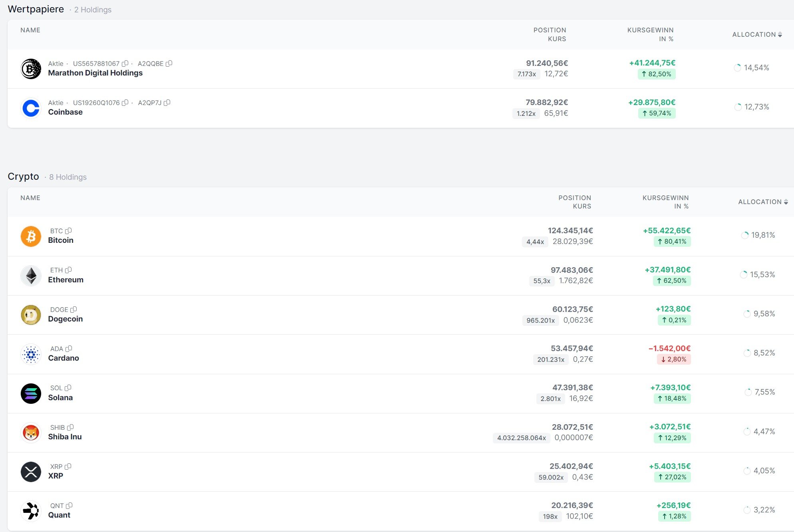Copy Coinbase WKN A2QP7J
Screen dimensions: 794x532
(x=167, y=103)
